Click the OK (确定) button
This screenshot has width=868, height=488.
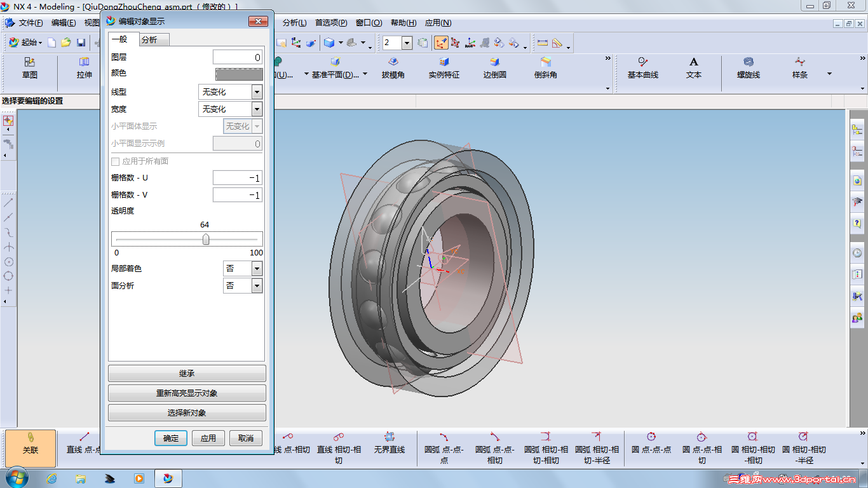(x=171, y=438)
